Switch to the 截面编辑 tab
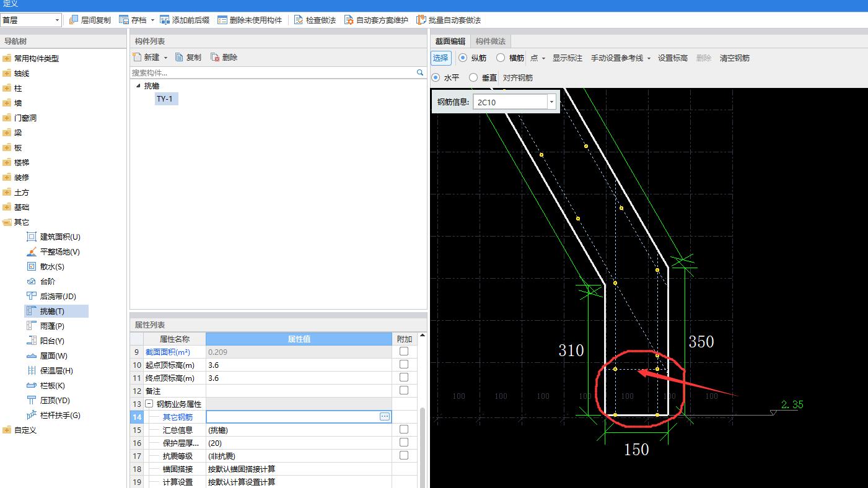 point(450,41)
